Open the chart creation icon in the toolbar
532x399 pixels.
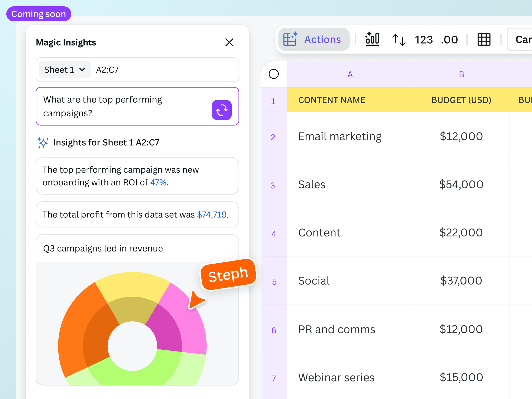[x=372, y=39]
